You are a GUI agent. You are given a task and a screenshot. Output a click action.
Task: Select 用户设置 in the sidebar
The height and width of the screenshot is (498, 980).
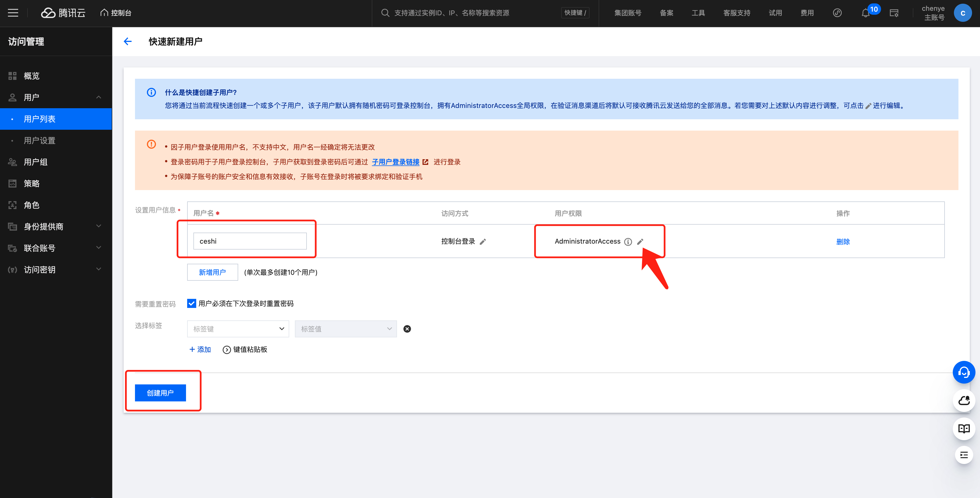pos(40,141)
